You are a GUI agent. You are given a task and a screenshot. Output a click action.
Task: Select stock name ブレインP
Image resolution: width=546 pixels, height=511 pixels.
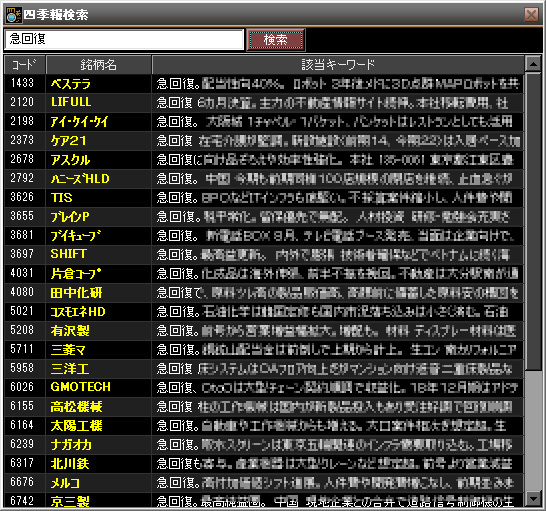click(70, 217)
